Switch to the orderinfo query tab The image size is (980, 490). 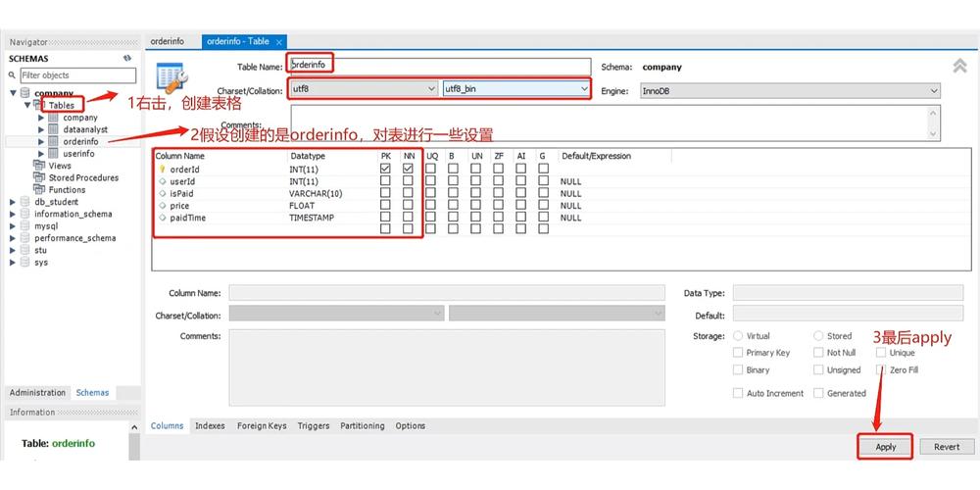tap(168, 42)
